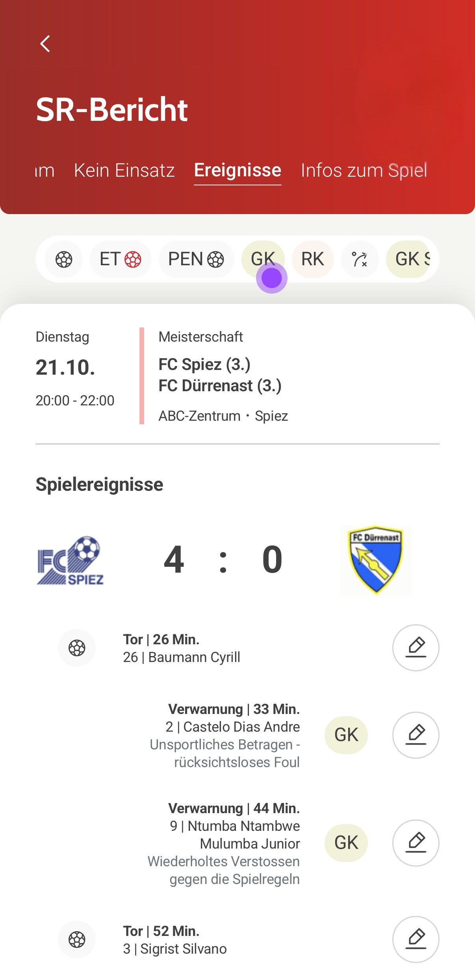Add penalty goal via PEN chip
This screenshot has width=475, height=980.
pyautogui.click(x=196, y=259)
